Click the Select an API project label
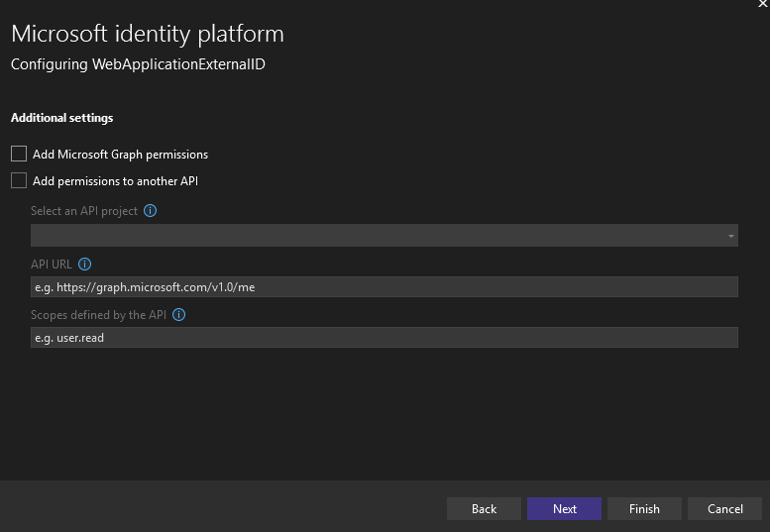This screenshot has height=532, width=770. pos(84,211)
